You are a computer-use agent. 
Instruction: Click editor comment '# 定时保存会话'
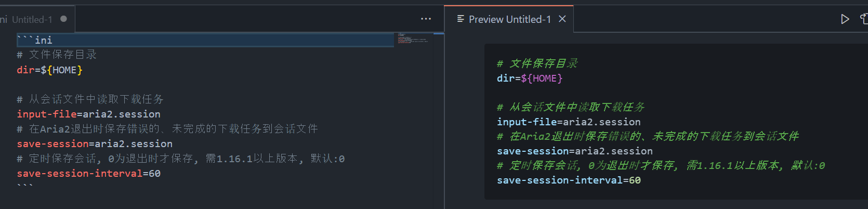pyautogui.click(x=180, y=159)
